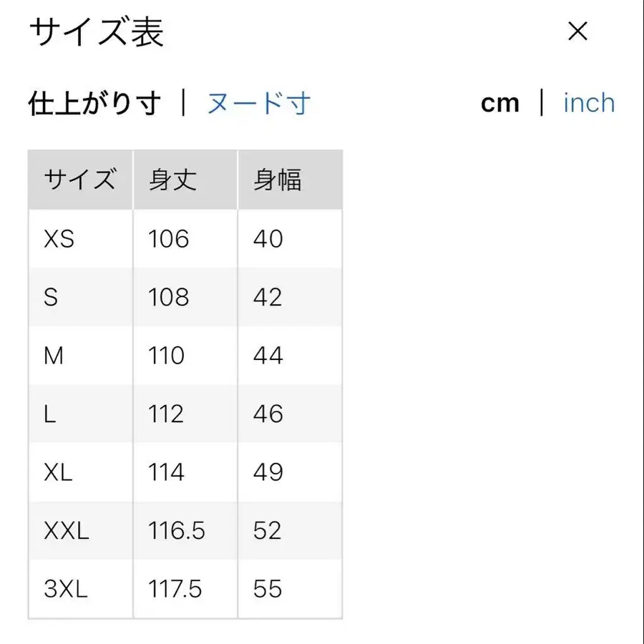Viewport: 644px width, 644px height.
Task: Select the cm unit option
Action: tap(500, 103)
